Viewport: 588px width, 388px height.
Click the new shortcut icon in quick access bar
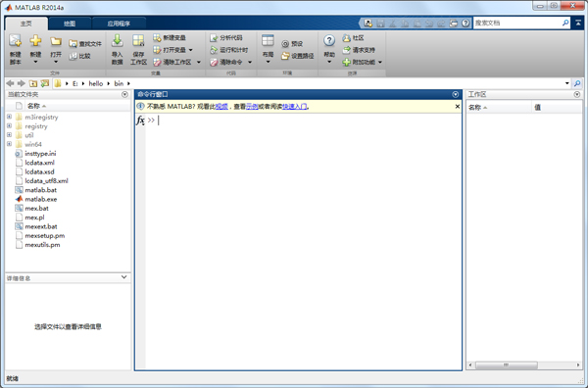(x=368, y=24)
